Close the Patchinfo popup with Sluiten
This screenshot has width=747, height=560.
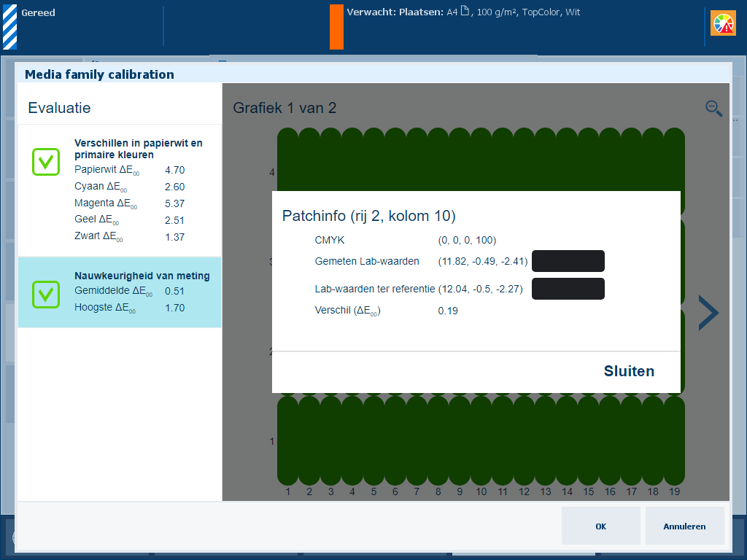pyautogui.click(x=629, y=371)
